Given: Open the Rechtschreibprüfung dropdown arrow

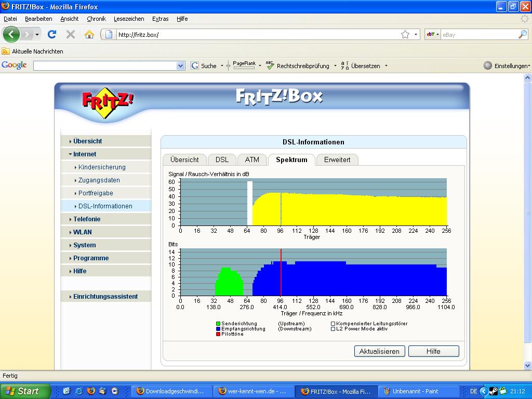Looking at the screenshot, I should [335, 66].
